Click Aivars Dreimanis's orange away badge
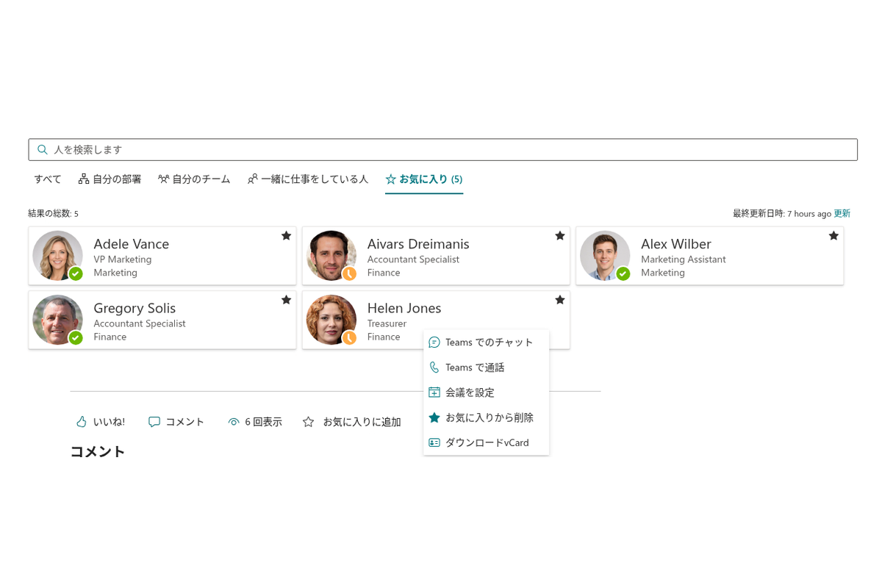882x588 pixels. (350, 273)
